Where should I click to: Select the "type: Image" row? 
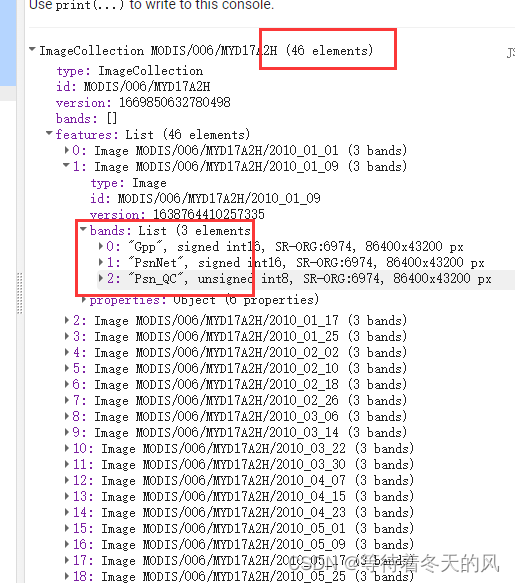(x=129, y=183)
